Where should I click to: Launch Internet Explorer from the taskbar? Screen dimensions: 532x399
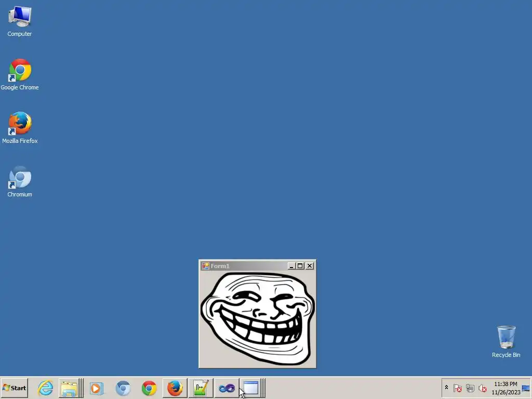46,388
